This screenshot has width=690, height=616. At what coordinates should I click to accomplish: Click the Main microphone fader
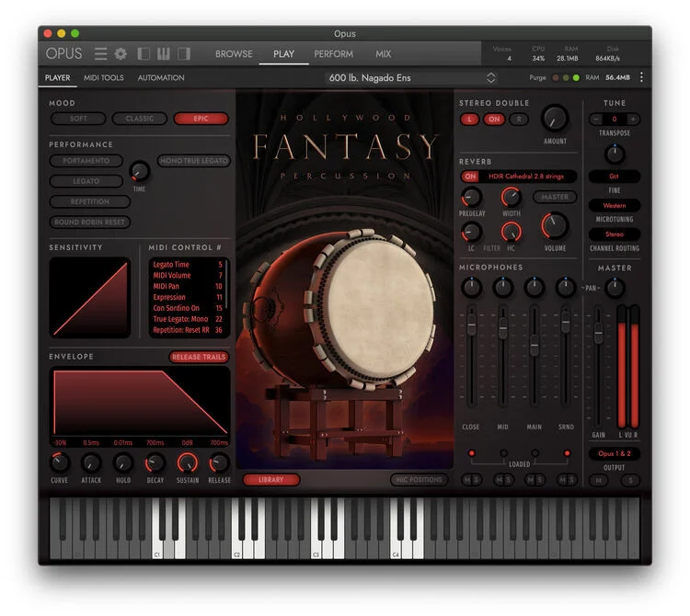click(535, 345)
